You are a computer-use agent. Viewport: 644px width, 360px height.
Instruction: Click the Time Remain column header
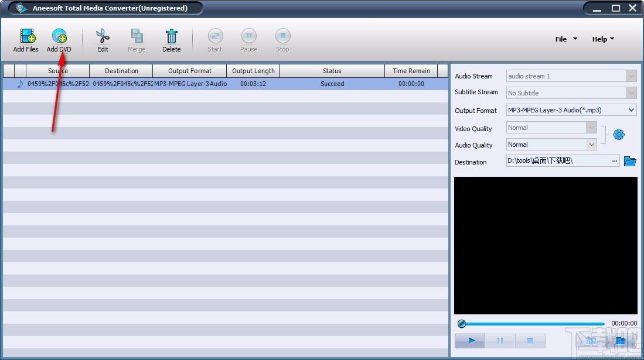coord(411,71)
